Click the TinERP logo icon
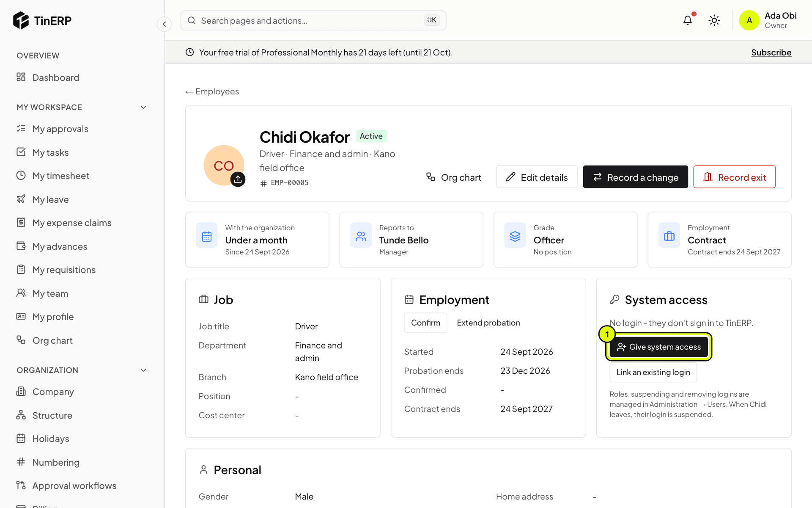The width and height of the screenshot is (812, 508). pos(21,20)
